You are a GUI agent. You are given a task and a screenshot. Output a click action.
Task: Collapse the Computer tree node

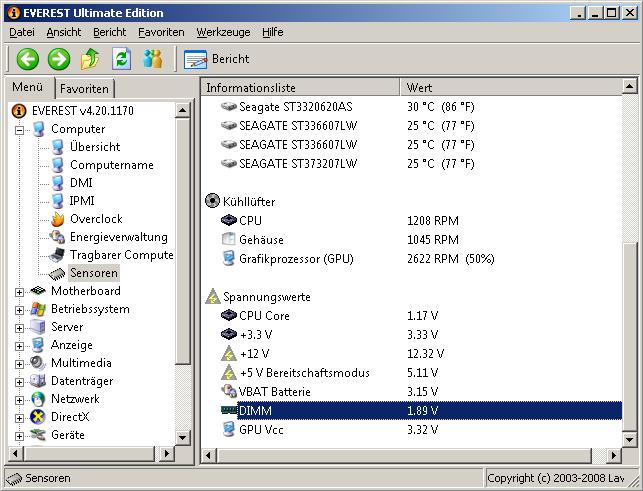click(x=19, y=130)
